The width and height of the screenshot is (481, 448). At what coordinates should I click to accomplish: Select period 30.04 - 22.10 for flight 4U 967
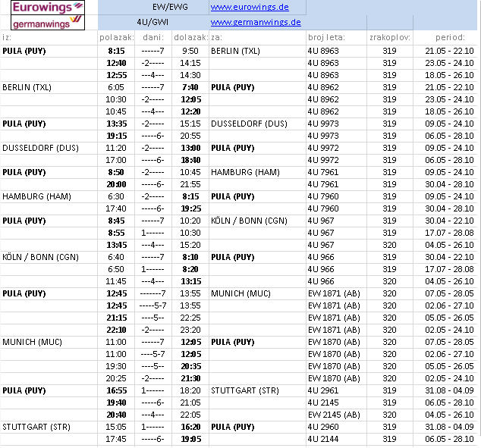[x=449, y=221]
